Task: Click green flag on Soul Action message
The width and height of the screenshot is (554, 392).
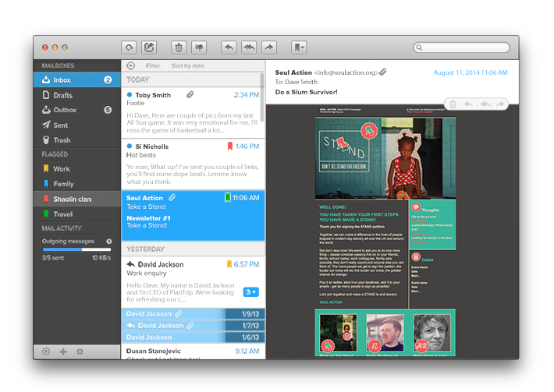Action: (x=228, y=198)
